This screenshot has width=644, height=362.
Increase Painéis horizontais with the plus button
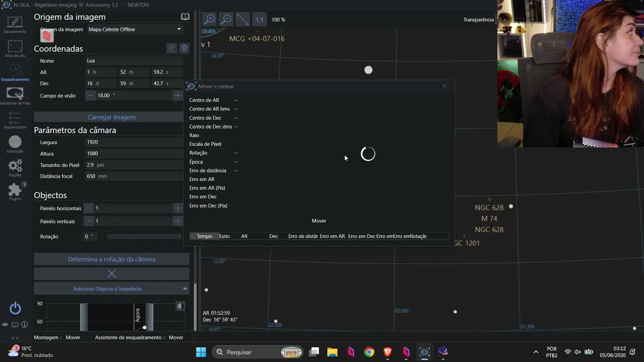click(178, 208)
